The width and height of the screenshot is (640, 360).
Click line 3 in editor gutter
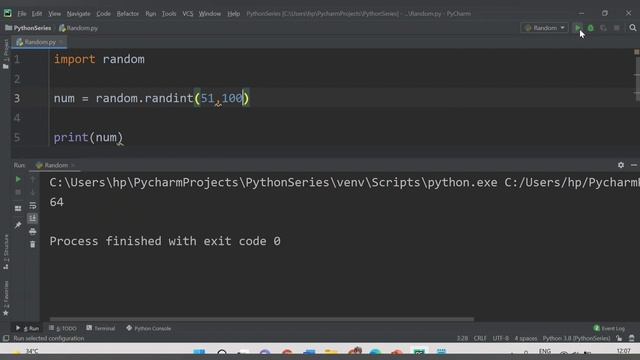point(17,98)
